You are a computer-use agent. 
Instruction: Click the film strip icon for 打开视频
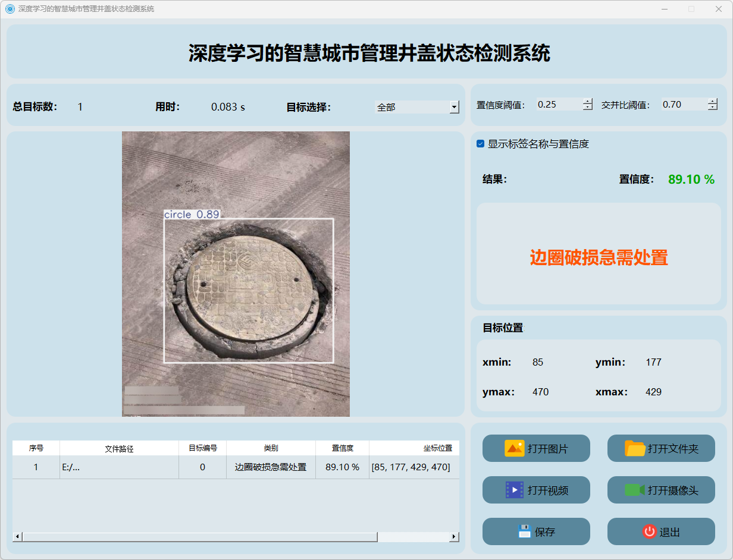pyautogui.click(x=514, y=490)
